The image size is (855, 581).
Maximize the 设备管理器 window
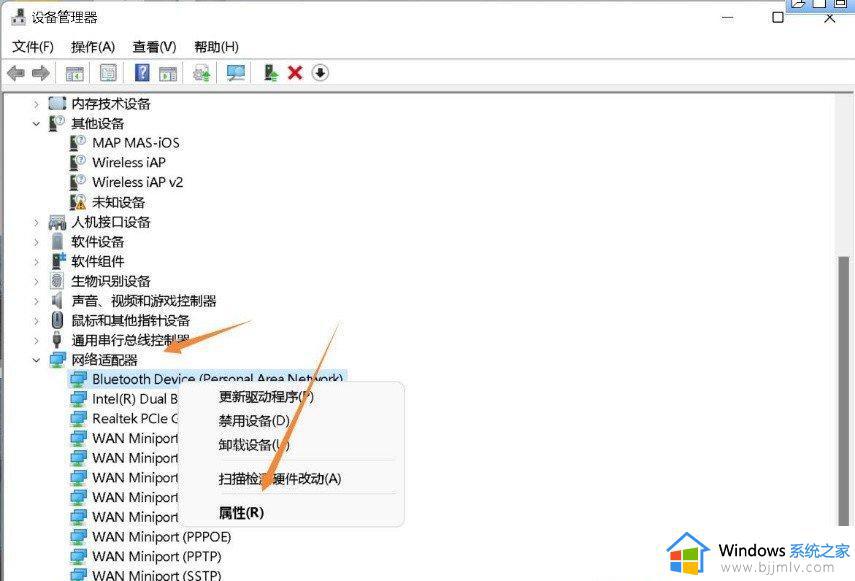click(778, 17)
